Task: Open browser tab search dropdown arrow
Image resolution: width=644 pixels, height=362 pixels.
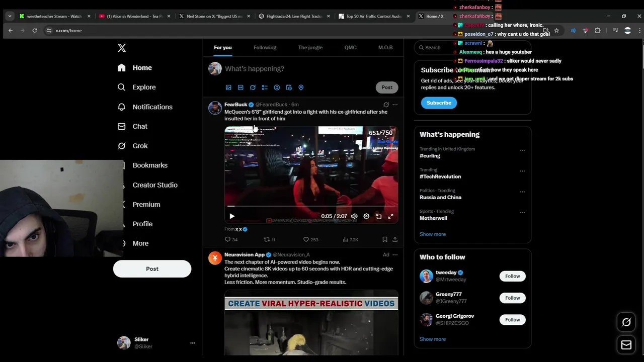Action: (10, 16)
